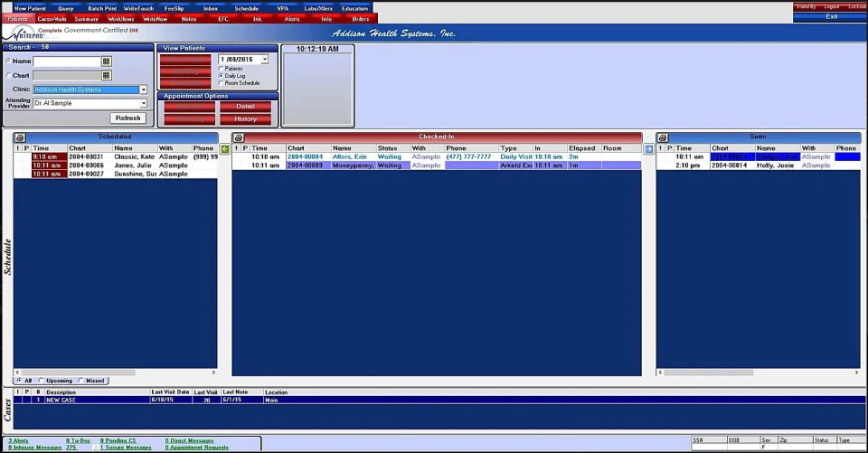Image resolution: width=868 pixels, height=453 pixels.
Task: Print the Seen list using printer icon
Action: coord(663,137)
